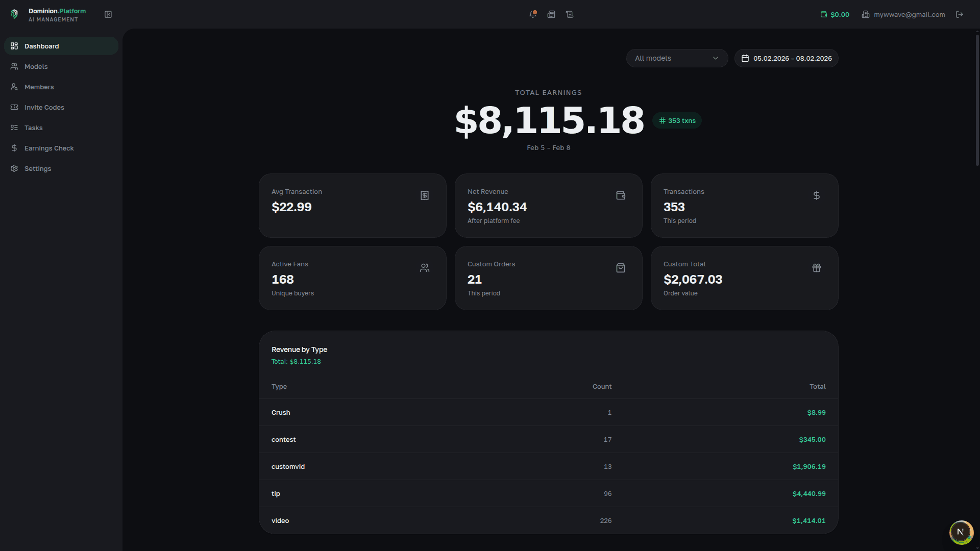The width and height of the screenshot is (980, 551).
Task: Open the All models dropdown
Action: pos(677,58)
